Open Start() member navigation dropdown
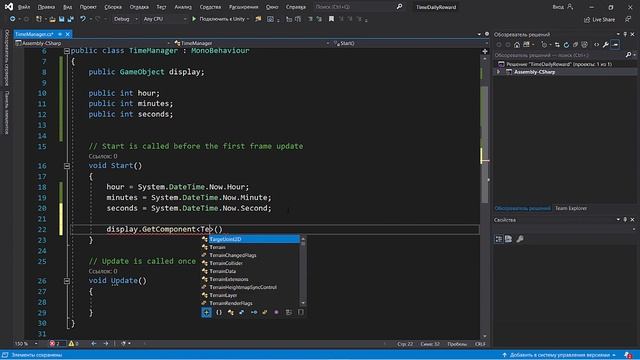 pyautogui.click(x=411, y=43)
